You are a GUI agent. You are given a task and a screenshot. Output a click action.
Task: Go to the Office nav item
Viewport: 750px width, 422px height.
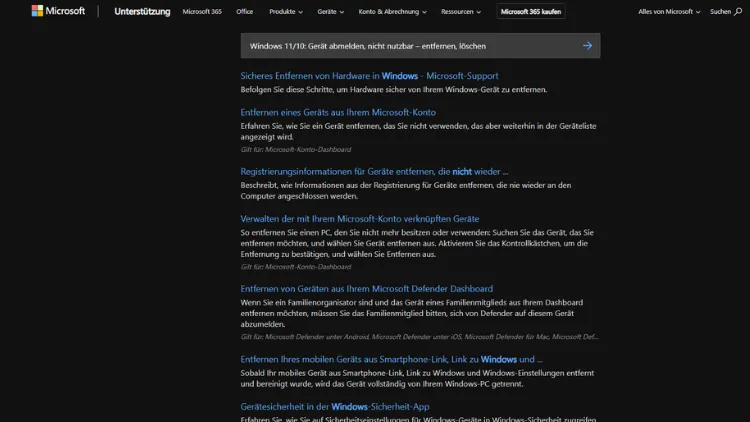244,11
